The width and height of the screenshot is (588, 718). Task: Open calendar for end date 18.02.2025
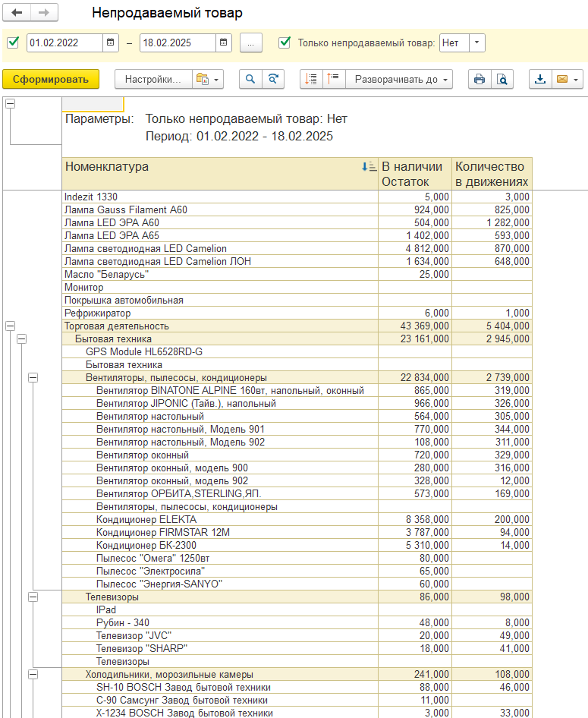click(224, 43)
